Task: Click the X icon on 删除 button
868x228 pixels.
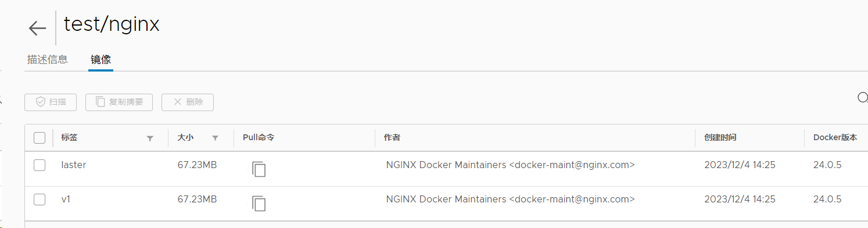Action: [x=178, y=102]
